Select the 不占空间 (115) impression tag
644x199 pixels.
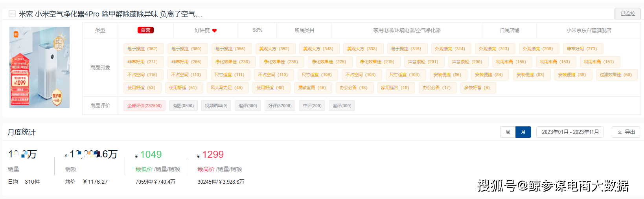(143, 75)
